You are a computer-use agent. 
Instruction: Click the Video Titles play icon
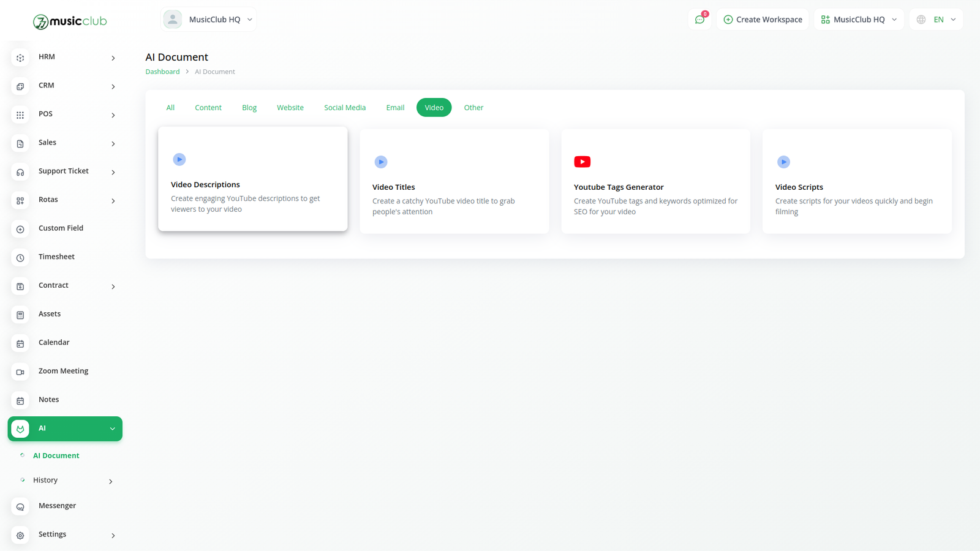(x=381, y=162)
